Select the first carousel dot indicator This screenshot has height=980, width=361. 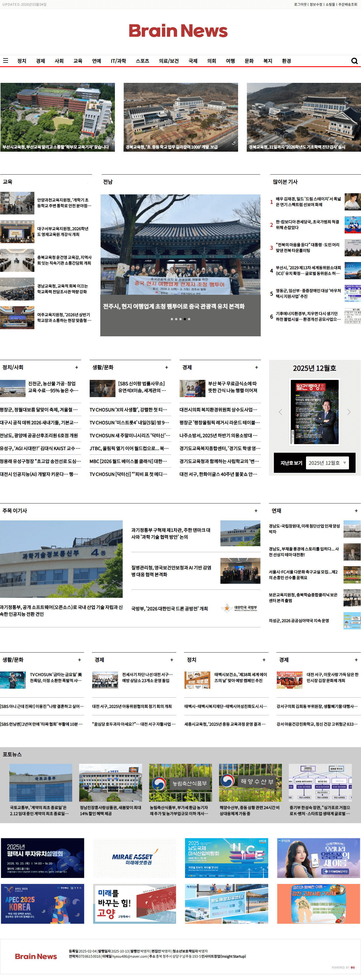tap(172, 319)
